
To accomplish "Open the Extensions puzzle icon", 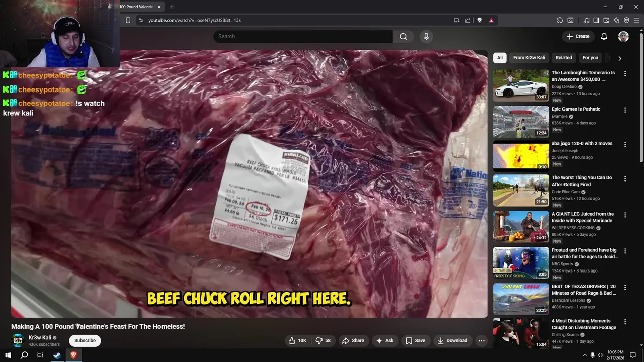I will tap(560, 20).
